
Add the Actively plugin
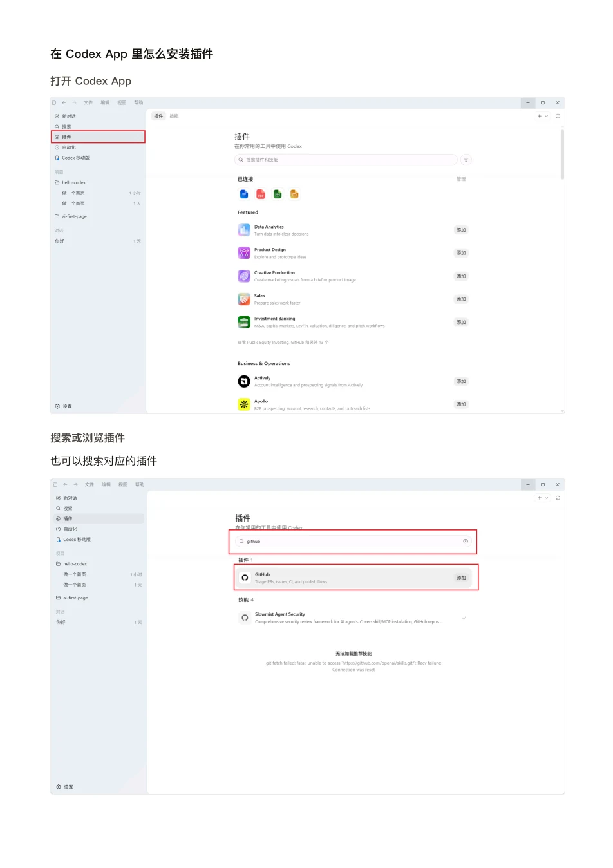click(x=461, y=381)
